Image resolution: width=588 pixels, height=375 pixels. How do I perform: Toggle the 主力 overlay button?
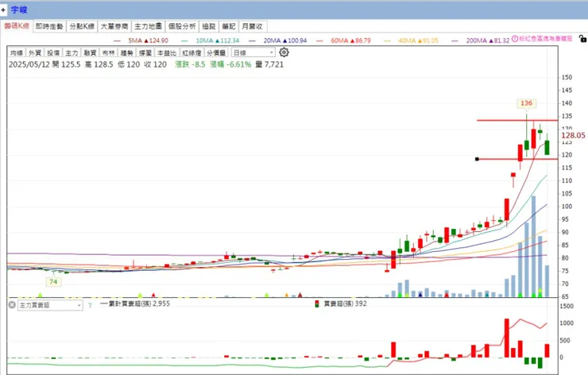click(72, 53)
